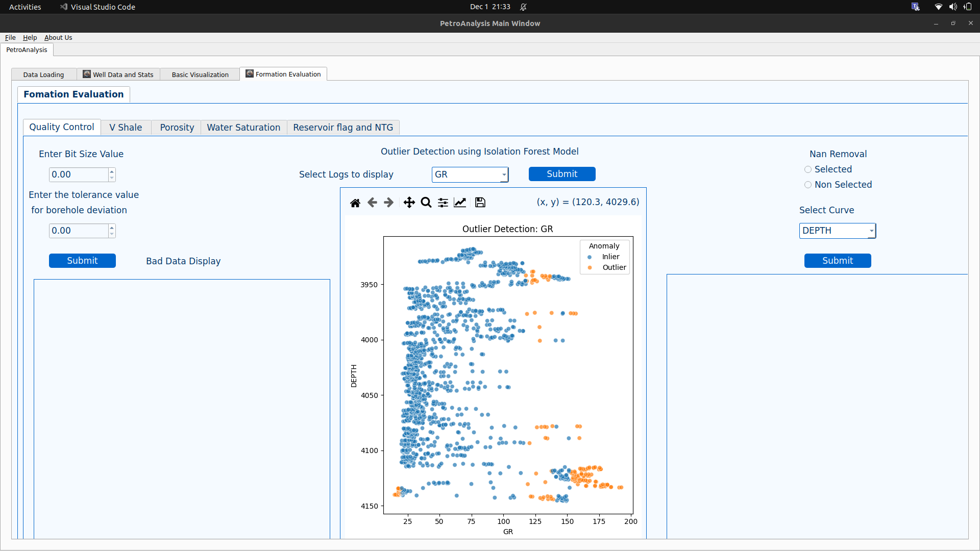Mute notifications via the crossed-bell status icon
The image size is (980, 551).
tap(523, 7)
